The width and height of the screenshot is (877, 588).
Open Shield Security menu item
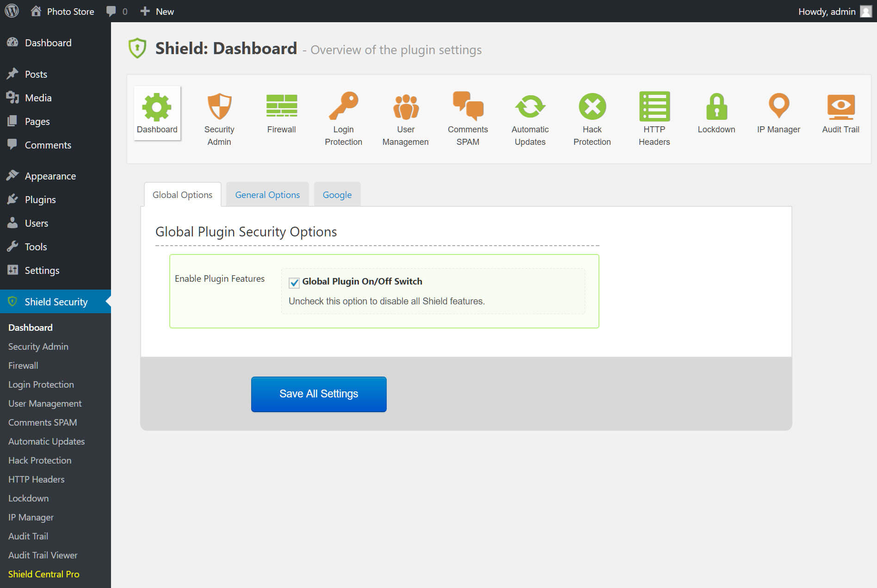click(x=56, y=302)
